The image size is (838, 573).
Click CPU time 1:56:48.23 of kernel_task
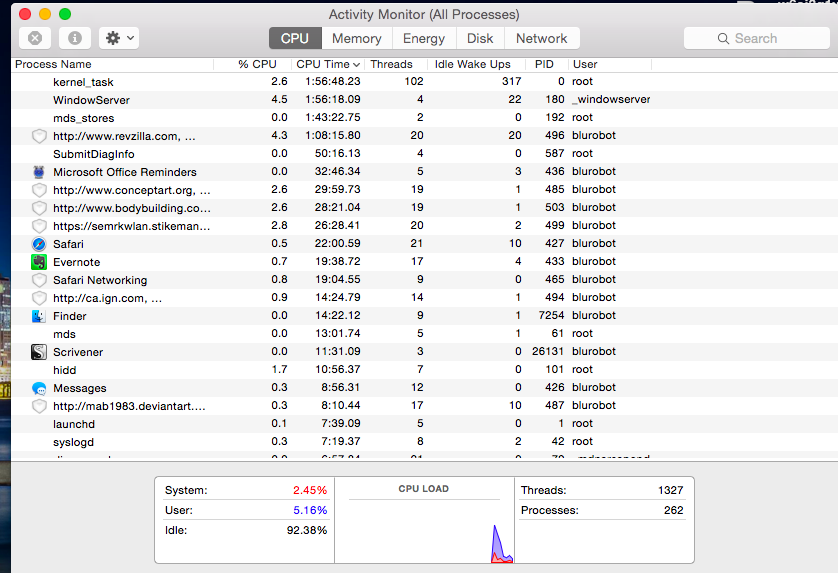pyautogui.click(x=332, y=81)
